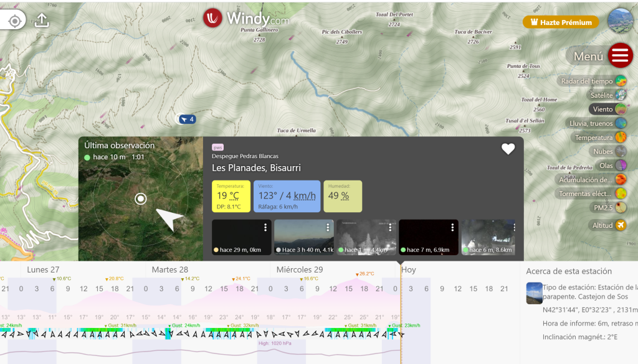638x364 pixels.
Task: Open webcam thumbnail hace 1 m, 4.4km
Action: [x=366, y=237]
